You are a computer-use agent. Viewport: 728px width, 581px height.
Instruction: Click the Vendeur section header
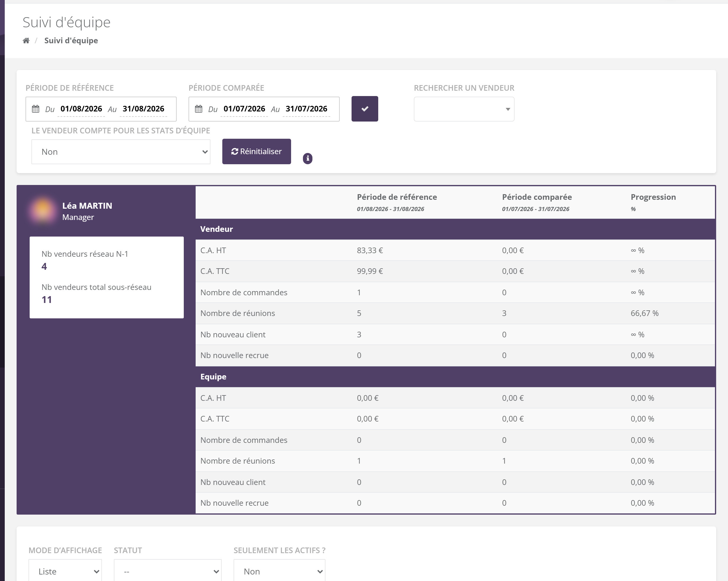click(455, 229)
